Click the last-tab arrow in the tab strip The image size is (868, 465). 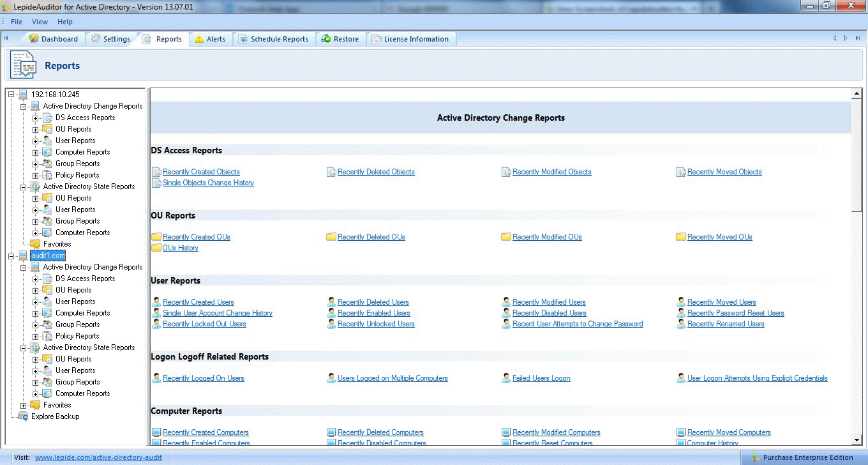(x=858, y=38)
